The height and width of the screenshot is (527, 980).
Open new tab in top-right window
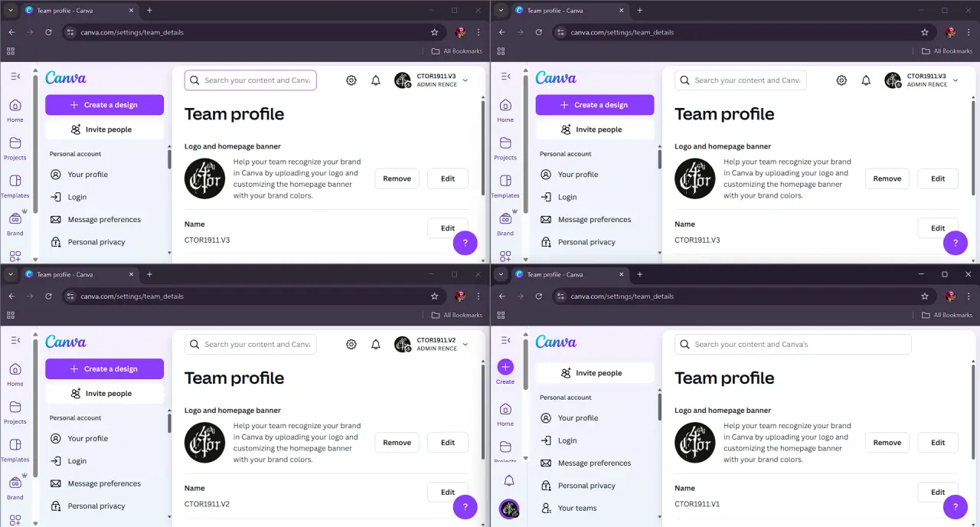(640, 10)
